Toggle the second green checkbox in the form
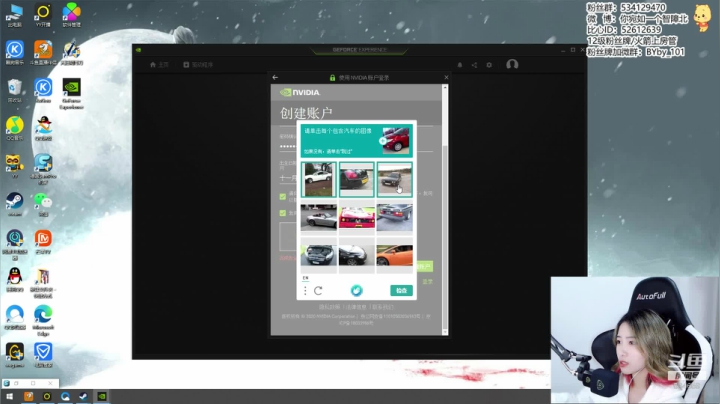Image resolution: width=720 pixels, height=404 pixels. coord(283,213)
